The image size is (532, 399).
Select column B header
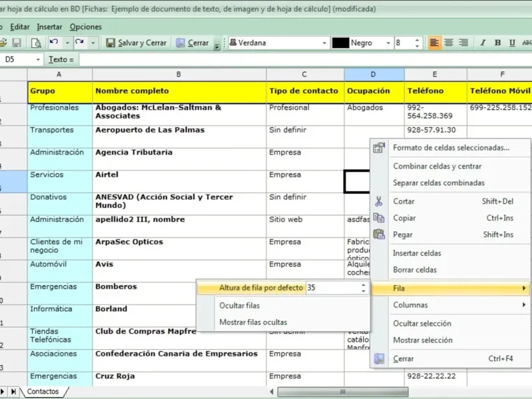pos(179,74)
